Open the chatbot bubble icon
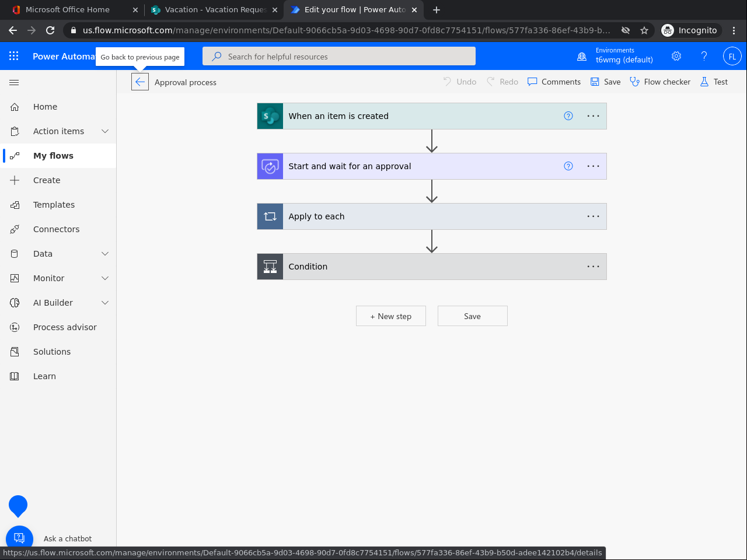This screenshot has height=560, width=747. coord(19,539)
